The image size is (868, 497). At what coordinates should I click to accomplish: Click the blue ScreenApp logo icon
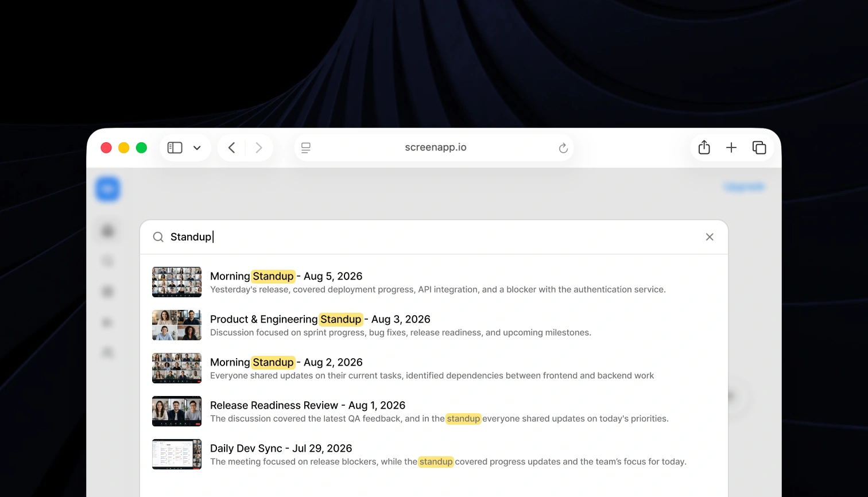click(x=107, y=189)
